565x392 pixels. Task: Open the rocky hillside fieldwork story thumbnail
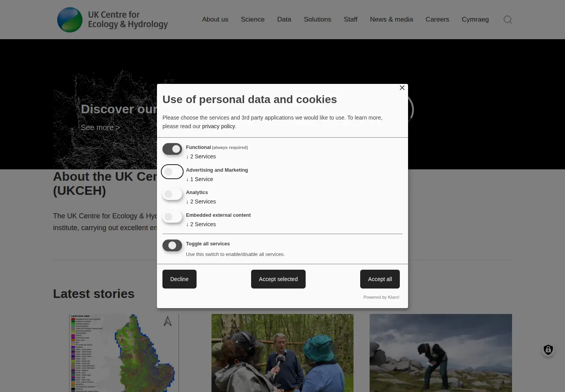pos(441,353)
